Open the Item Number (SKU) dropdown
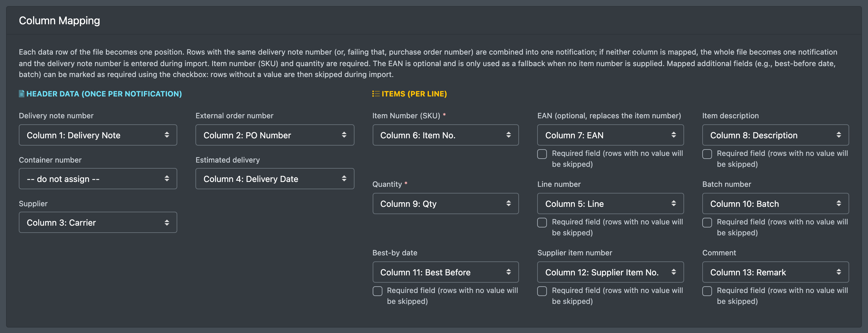Image resolution: width=868 pixels, height=333 pixels. pos(446,135)
